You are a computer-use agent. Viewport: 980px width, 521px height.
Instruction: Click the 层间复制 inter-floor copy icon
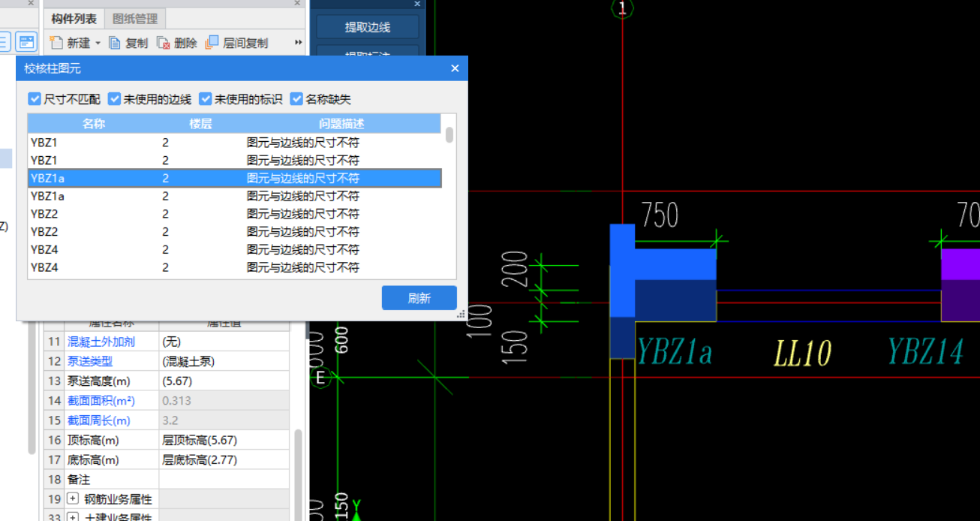(212, 43)
